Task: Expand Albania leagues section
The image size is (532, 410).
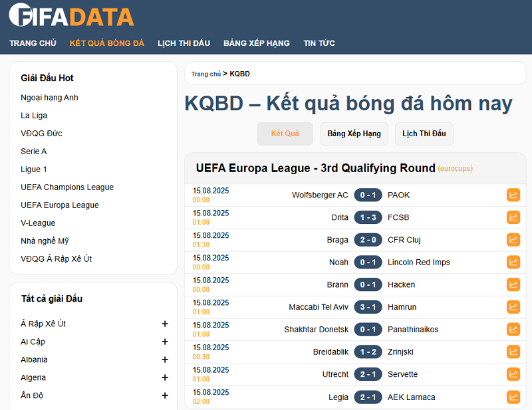Action: (165, 360)
